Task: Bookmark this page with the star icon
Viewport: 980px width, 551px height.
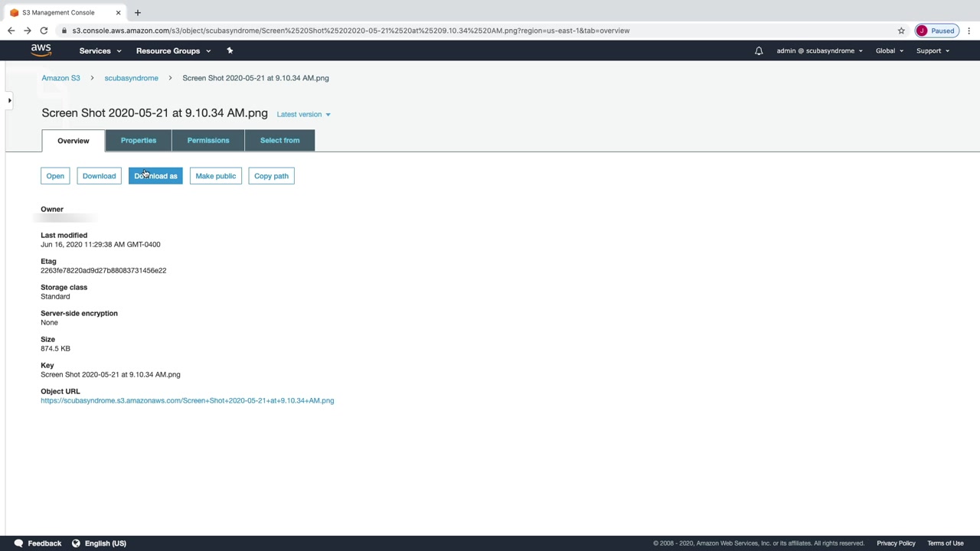Action: 901,31
